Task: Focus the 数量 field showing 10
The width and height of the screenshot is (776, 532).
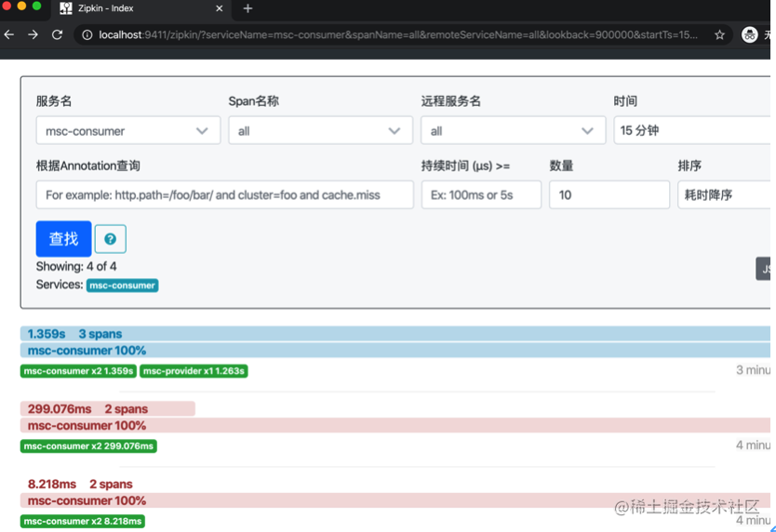Action: [609, 195]
